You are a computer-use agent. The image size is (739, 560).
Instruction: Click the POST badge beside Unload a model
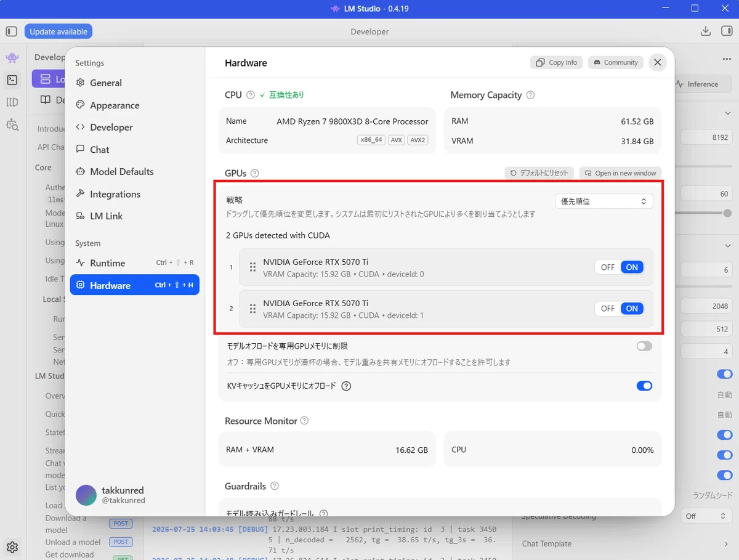(x=121, y=542)
